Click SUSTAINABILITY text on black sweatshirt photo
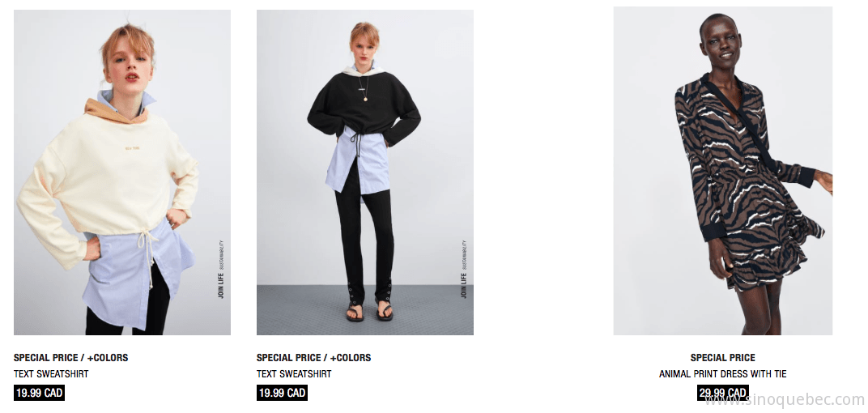The width and height of the screenshot is (868, 413). pyautogui.click(x=464, y=254)
